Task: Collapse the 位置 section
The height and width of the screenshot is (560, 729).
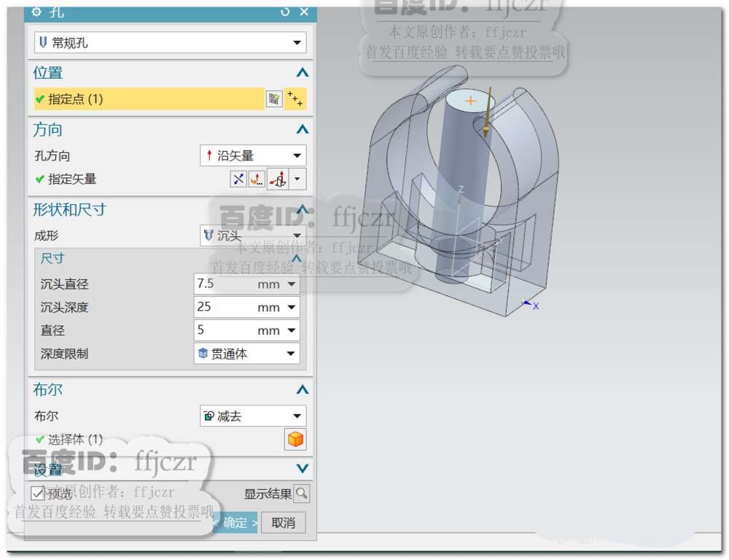Action: 302,72
